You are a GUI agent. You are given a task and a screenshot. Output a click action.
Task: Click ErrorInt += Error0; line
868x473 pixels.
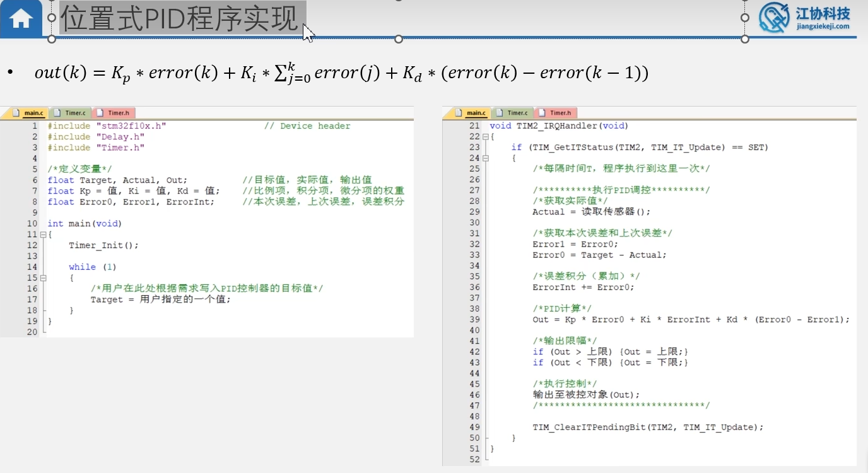[584, 288]
